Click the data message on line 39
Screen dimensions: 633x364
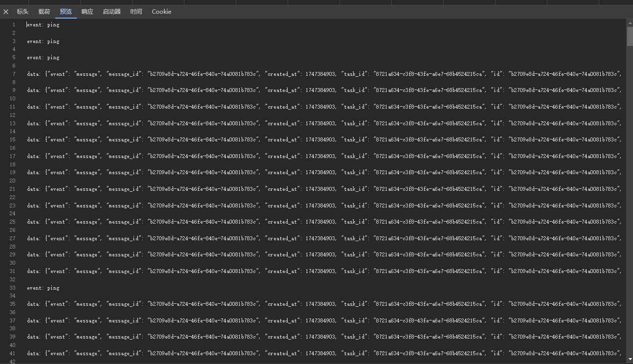pos(325,337)
